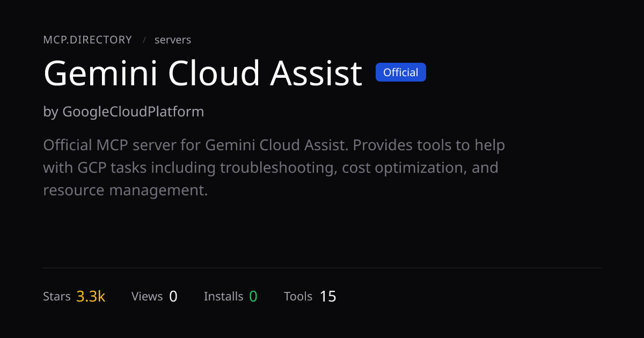This screenshot has height=338, width=644.
Task: Click the Installs label
Action: pyautogui.click(x=224, y=296)
